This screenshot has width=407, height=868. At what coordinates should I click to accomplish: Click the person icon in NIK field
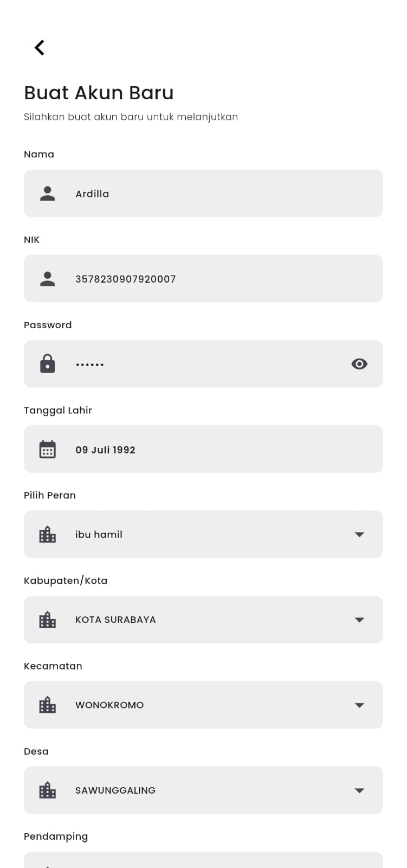coord(48,279)
